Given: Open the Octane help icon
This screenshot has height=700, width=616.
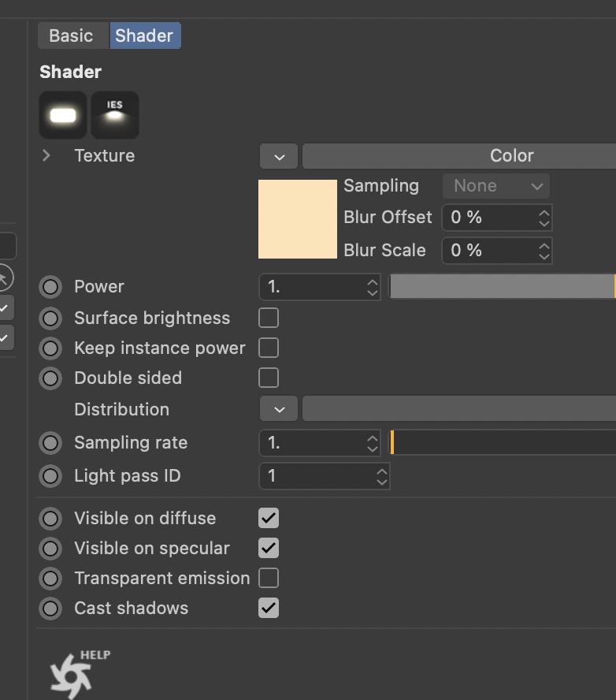Looking at the screenshot, I should pyautogui.click(x=72, y=674).
